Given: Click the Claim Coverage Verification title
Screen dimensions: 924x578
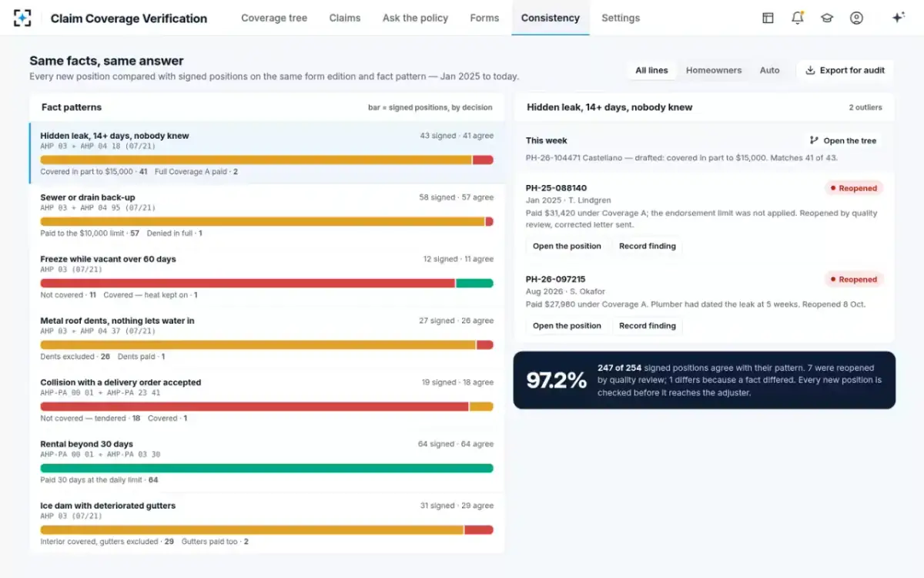Looking at the screenshot, I should coord(129,18).
